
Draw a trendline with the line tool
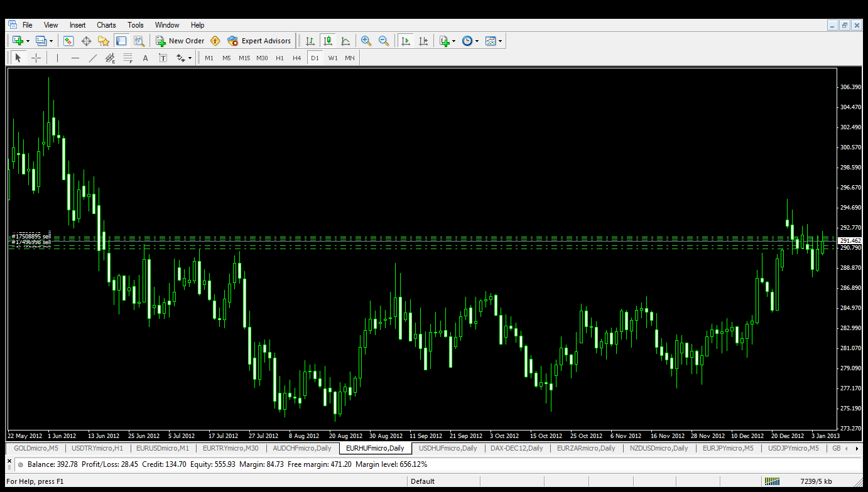[93, 58]
